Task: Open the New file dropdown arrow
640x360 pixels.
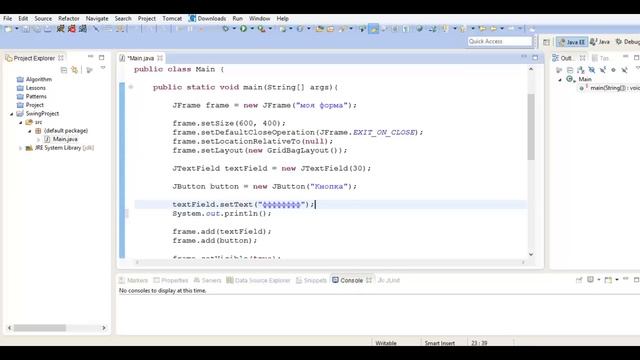Action: tap(17, 29)
